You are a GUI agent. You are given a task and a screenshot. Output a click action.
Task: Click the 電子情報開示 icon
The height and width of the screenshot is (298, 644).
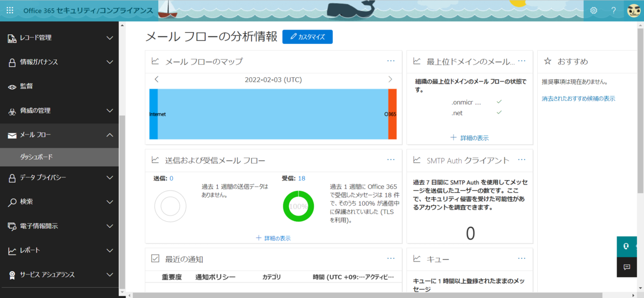11,226
